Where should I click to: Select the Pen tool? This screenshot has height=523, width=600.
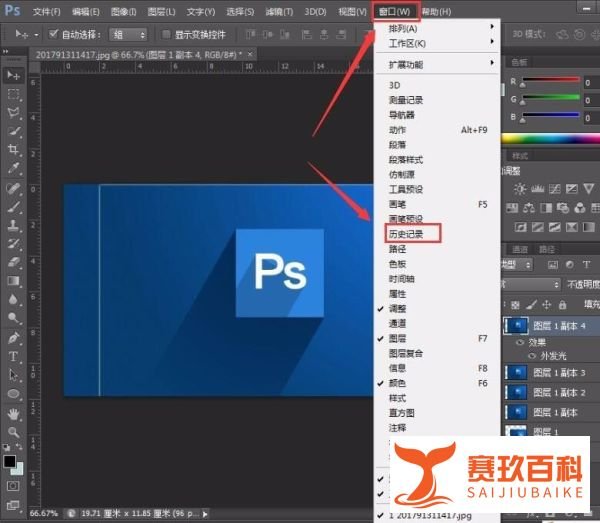click(13, 338)
